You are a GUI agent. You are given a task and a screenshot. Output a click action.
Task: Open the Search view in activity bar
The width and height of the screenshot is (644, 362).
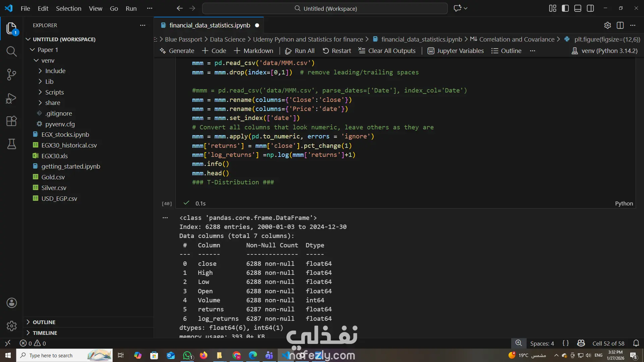click(x=11, y=51)
